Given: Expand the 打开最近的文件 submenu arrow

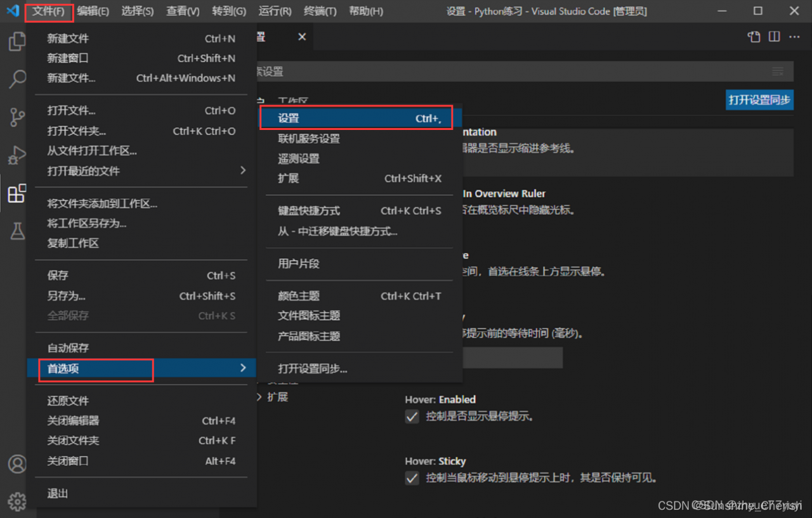Looking at the screenshot, I should pyautogui.click(x=242, y=171).
